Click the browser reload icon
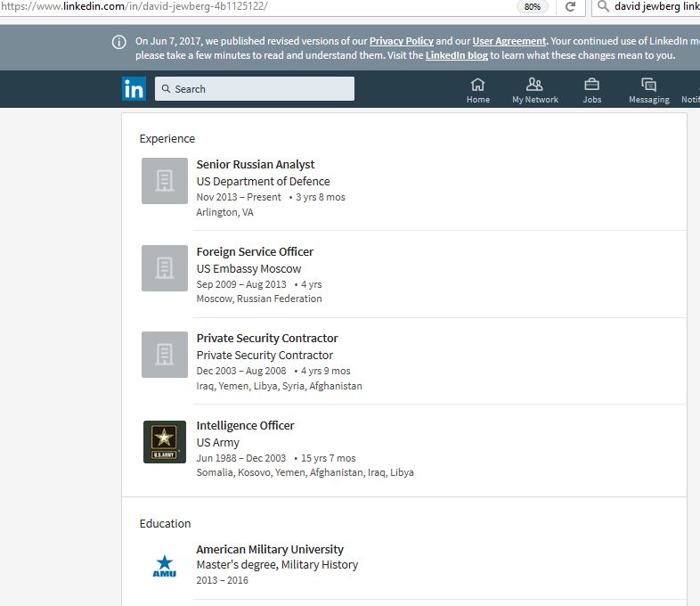The image size is (700, 606). coord(570,6)
